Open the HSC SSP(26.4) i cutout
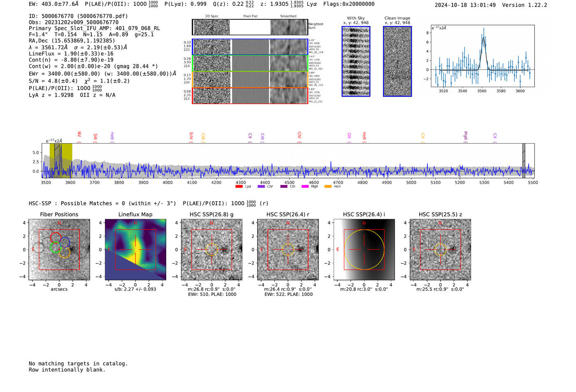 364,250
